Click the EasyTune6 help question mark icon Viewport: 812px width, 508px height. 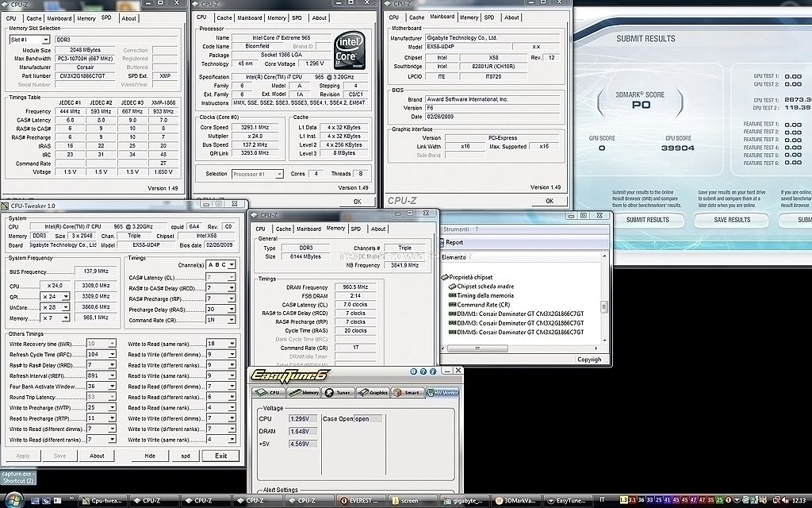coord(423,371)
